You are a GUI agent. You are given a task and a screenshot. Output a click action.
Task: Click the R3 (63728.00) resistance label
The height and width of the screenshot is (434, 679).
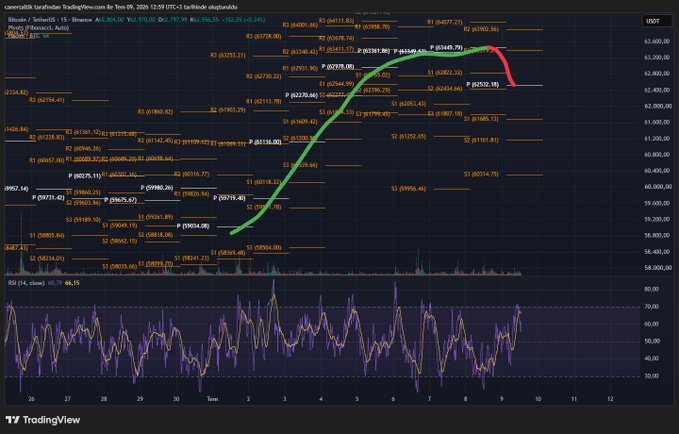264,36
